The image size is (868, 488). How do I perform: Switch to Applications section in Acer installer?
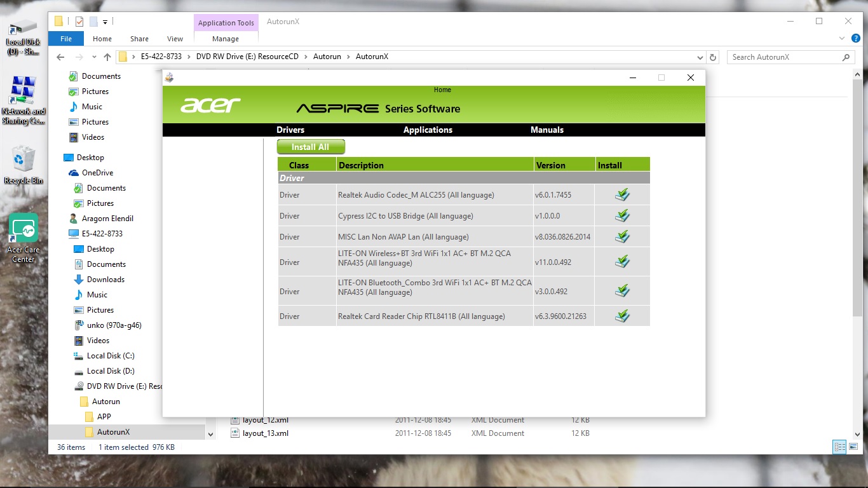tap(428, 130)
